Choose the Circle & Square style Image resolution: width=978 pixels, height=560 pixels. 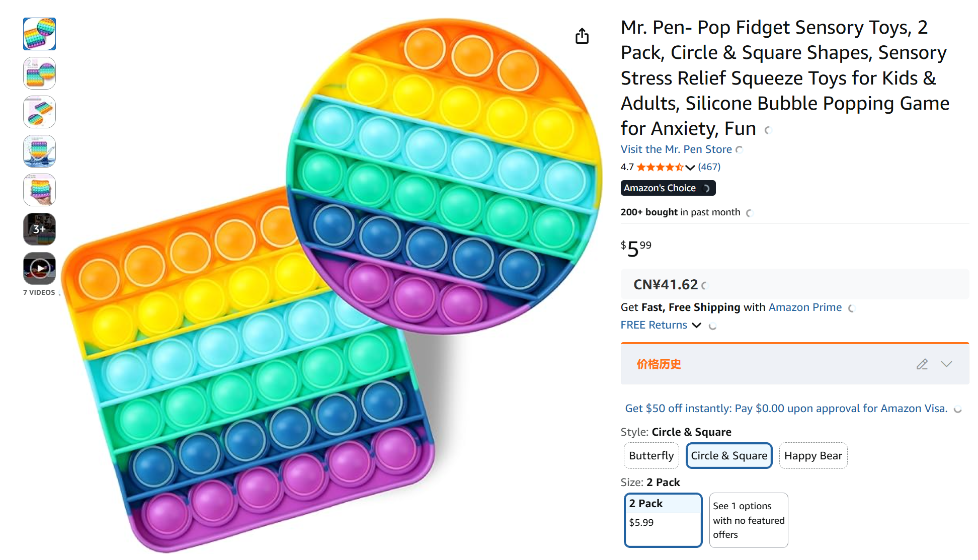point(729,456)
